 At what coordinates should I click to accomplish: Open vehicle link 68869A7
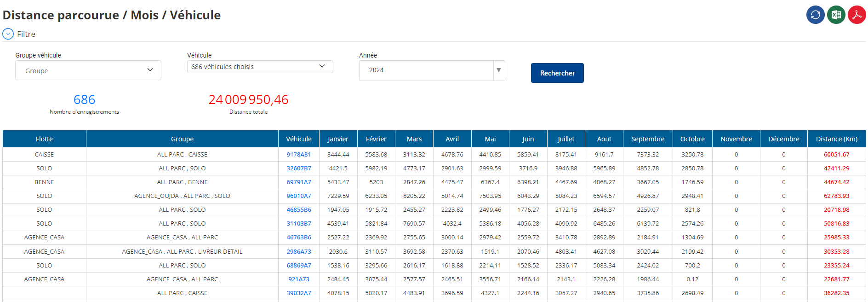click(299, 266)
